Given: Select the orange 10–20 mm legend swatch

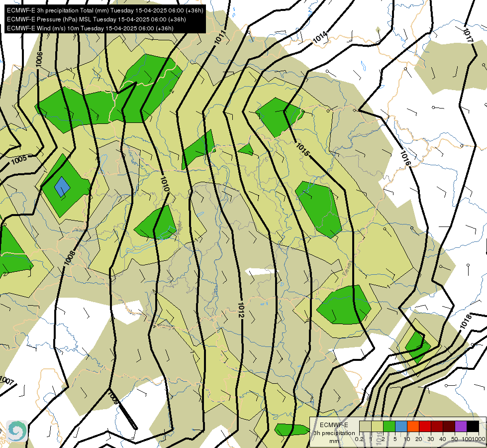Looking at the screenshot, I should click(x=413, y=426).
